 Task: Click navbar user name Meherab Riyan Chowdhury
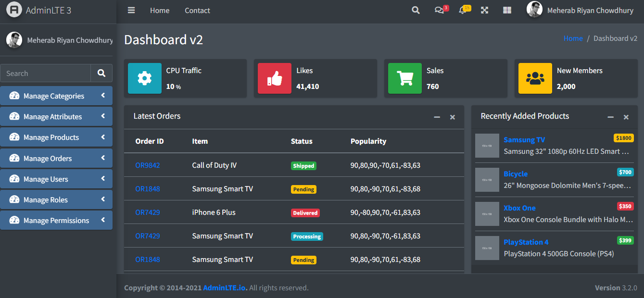tap(590, 11)
